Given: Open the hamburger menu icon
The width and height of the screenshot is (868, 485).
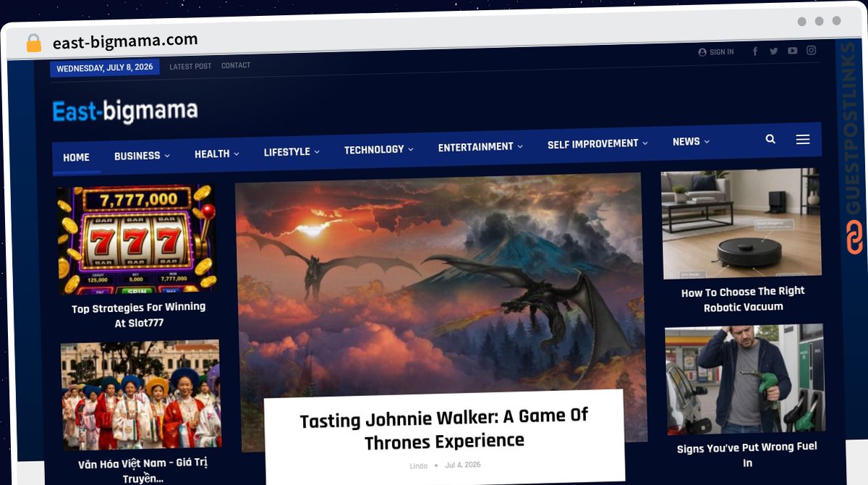Looking at the screenshot, I should (x=803, y=139).
